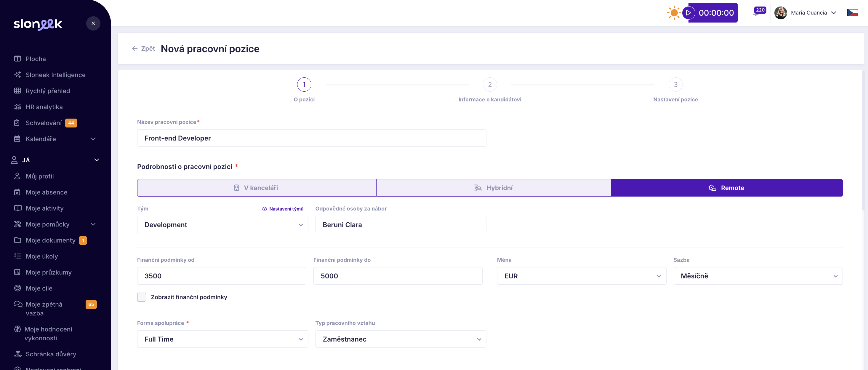
Task: Open the notifications bell with 220 badge
Action: (x=756, y=14)
